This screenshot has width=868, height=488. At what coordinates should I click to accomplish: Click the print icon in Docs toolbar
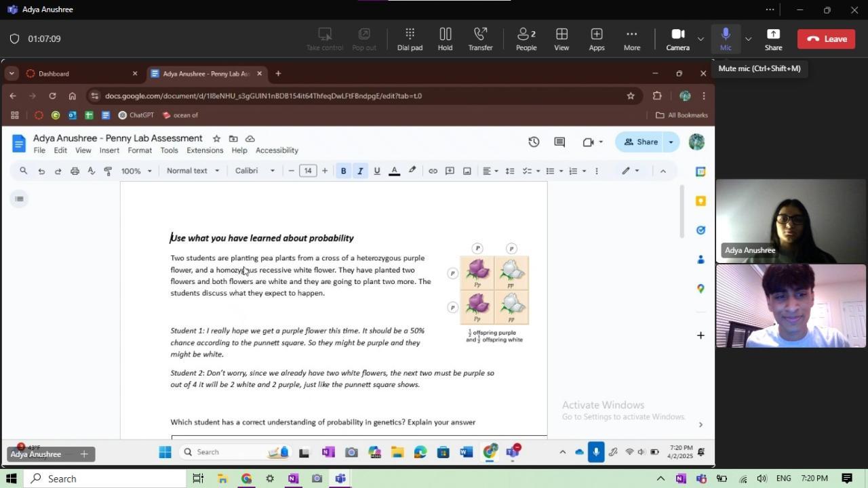coord(75,171)
